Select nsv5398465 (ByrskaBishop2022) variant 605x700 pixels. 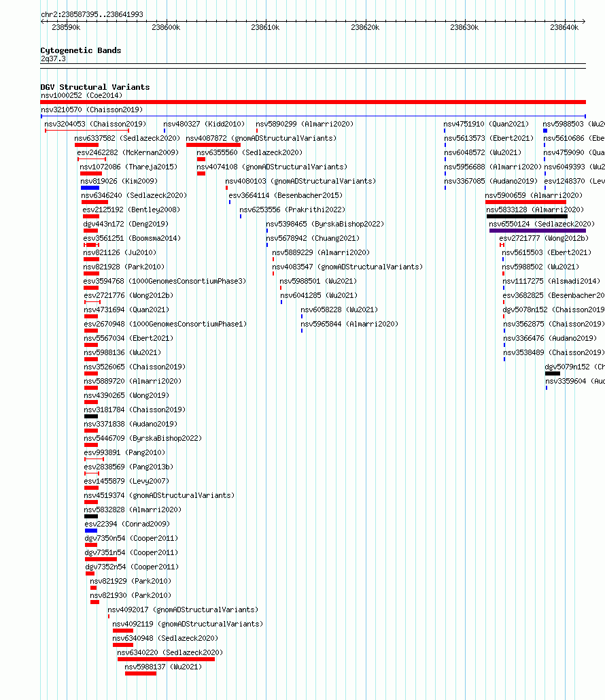click(325, 224)
